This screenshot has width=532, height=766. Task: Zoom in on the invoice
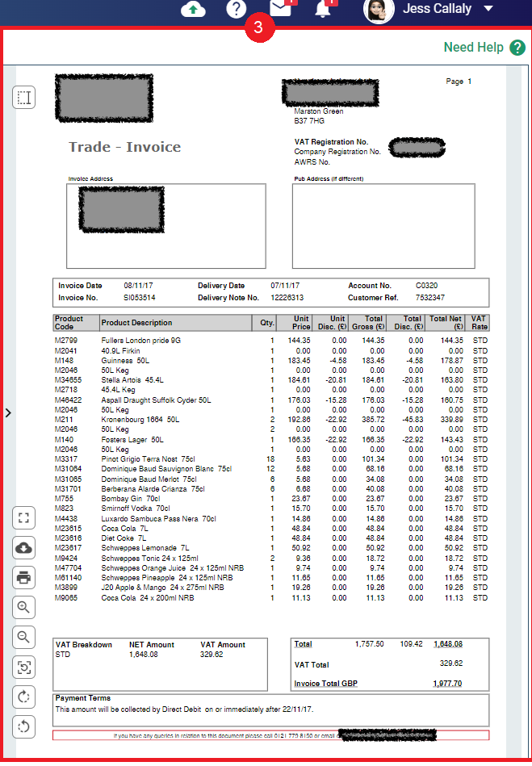(24, 608)
